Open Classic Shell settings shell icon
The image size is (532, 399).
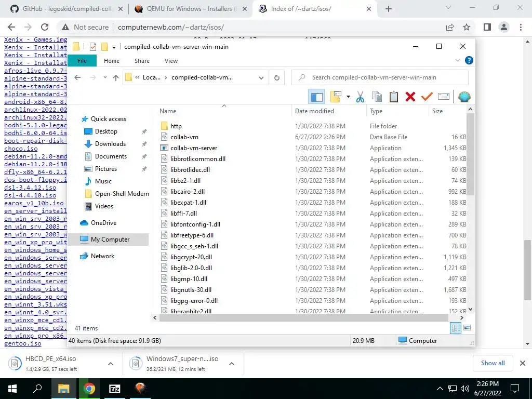click(x=464, y=97)
